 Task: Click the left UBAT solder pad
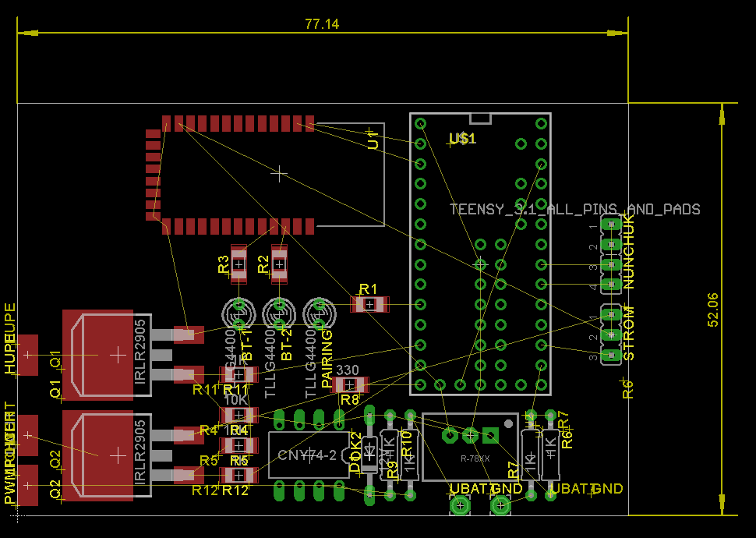(x=460, y=505)
